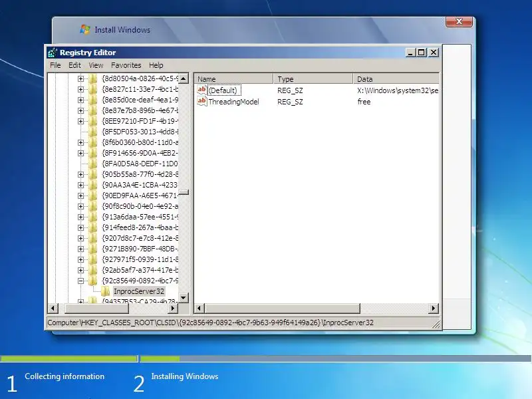Maximize the Registry Editor window
Image resolution: width=532 pixels, height=399 pixels.
coord(422,53)
